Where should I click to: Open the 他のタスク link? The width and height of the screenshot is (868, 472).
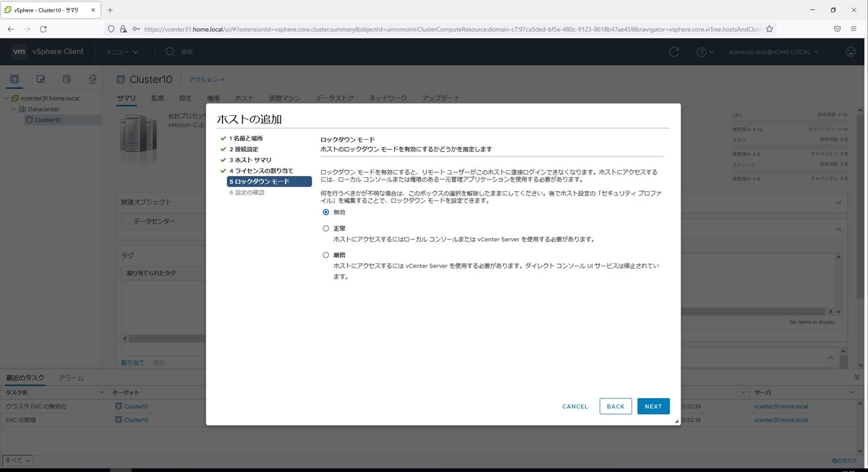pyautogui.click(x=845, y=460)
